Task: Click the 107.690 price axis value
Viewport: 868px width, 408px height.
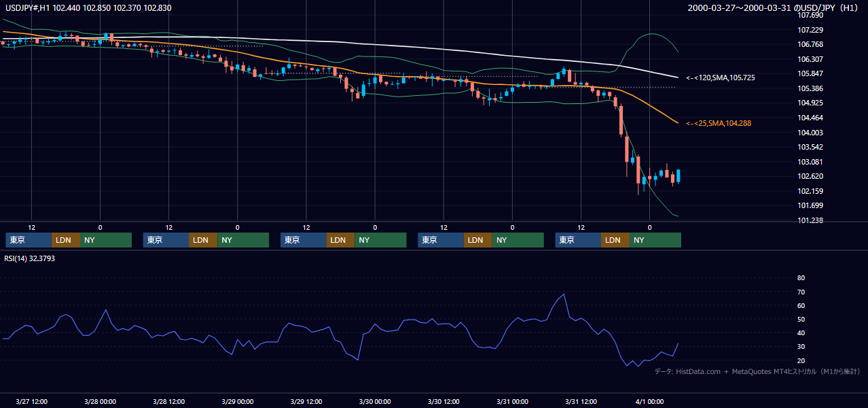Action: click(x=809, y=15)
